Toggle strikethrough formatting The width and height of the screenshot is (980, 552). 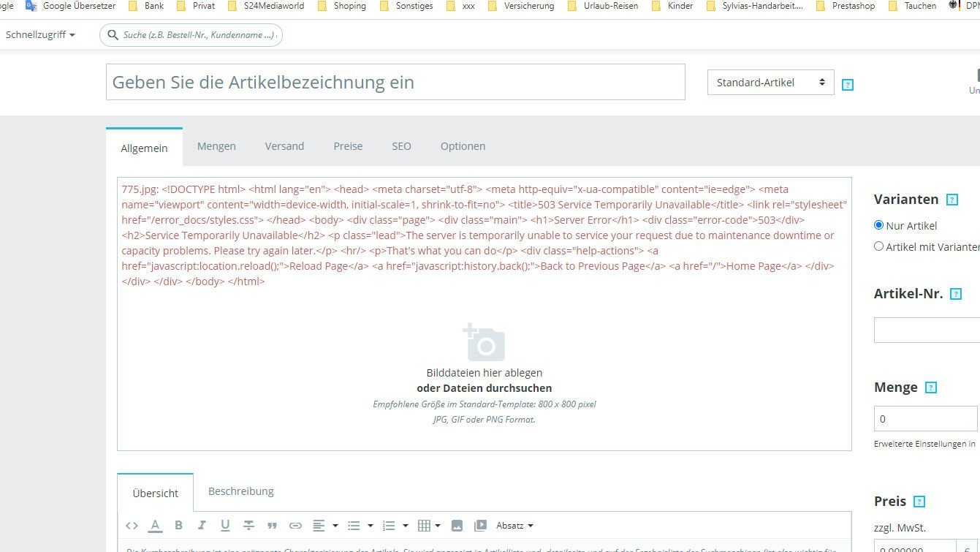point(248,526)
